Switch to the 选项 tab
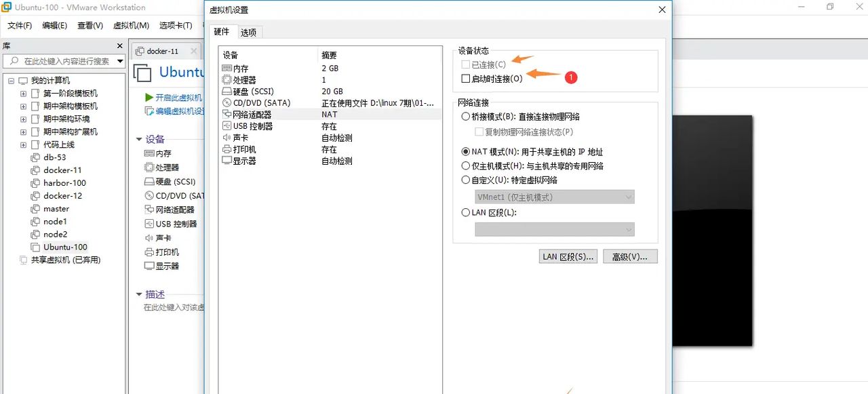Image resolution: width=868 pixels, height=394 pixels. click(248, 31)
